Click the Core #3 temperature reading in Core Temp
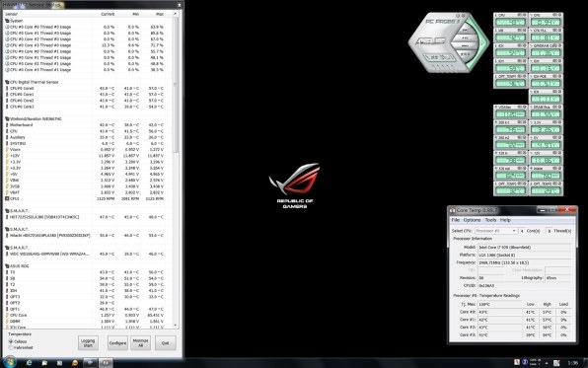The height and width of the screenshot is (368, 588). [500, 334]
